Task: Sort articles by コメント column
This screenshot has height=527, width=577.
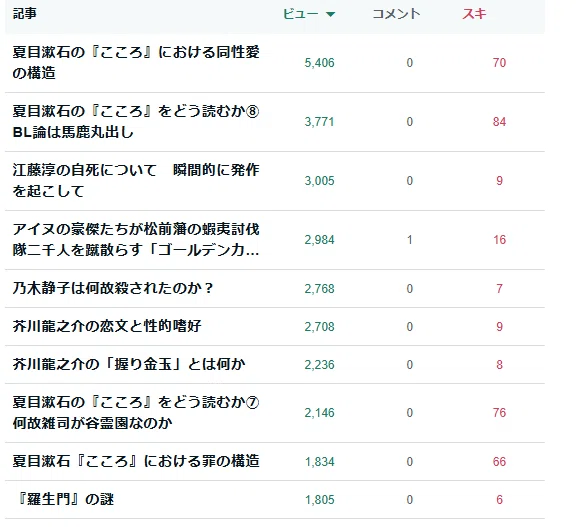Action: [396, 14]
